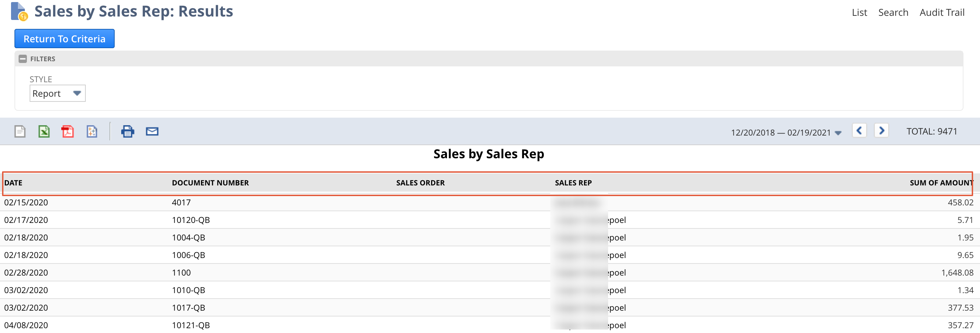Click the Return To Criteria button
The image size is (980, 333).
click(x=64, y=39)
